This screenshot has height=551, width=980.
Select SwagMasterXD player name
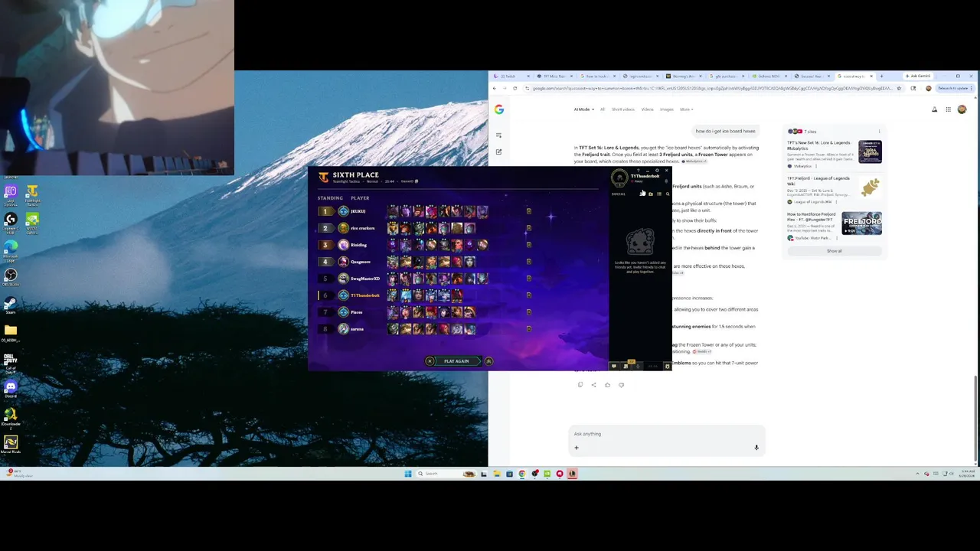coord(365,279)
